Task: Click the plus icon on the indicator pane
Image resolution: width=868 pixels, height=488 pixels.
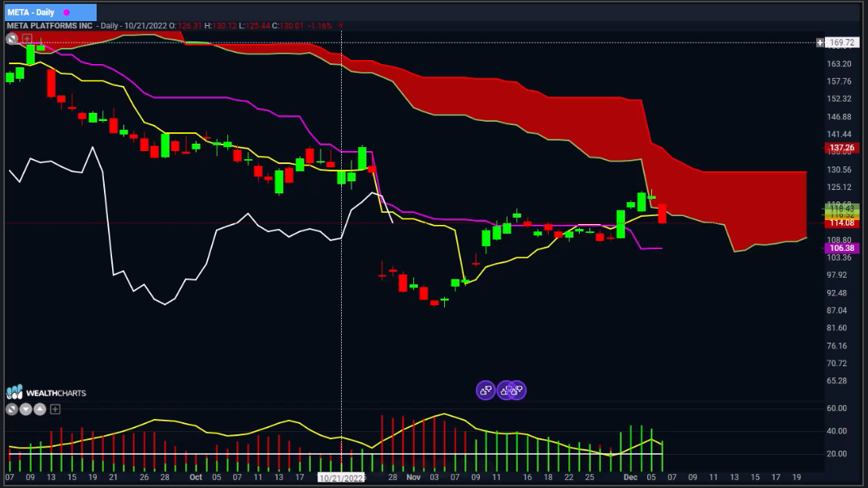Action: click(x=54, y=409)
